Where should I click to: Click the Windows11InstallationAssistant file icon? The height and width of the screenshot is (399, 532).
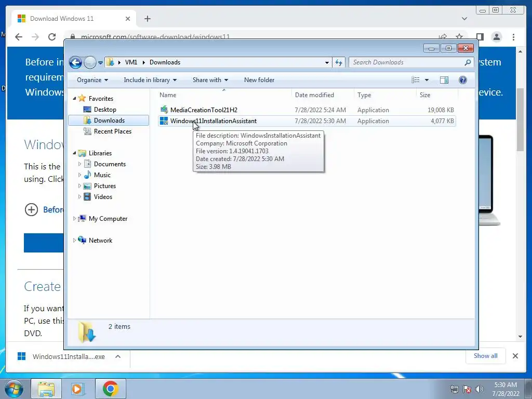[164, 121]
